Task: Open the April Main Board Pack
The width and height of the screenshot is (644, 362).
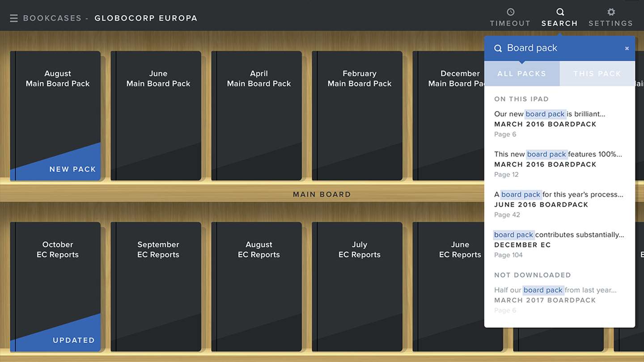Action: coord(257,116)
